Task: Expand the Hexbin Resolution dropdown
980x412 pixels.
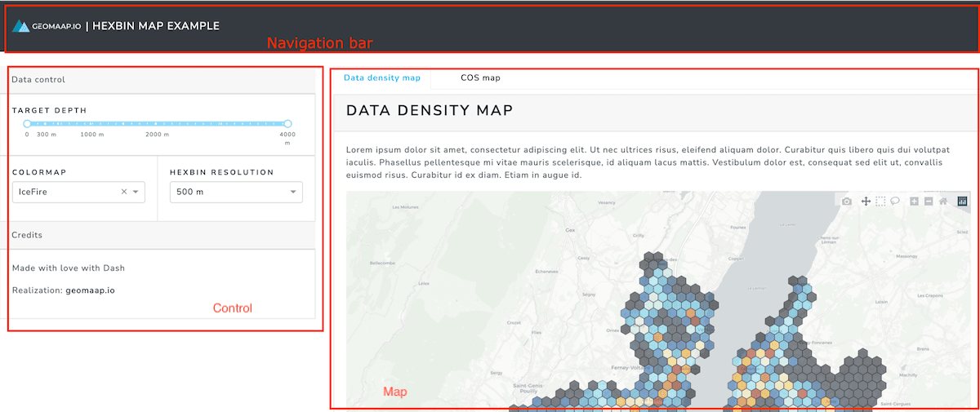Action: coord(292,193)
